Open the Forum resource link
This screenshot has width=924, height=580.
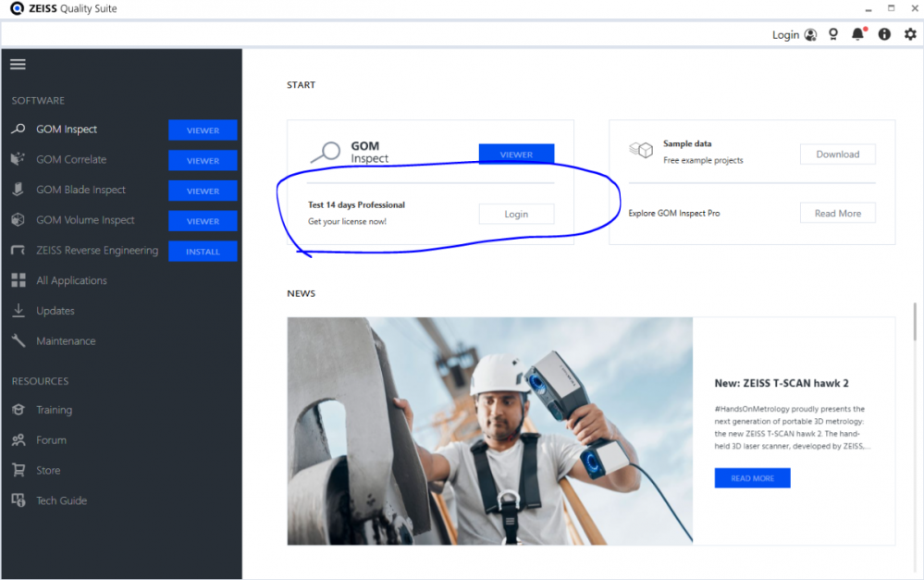pyautogui.click(x=51, y=440)
